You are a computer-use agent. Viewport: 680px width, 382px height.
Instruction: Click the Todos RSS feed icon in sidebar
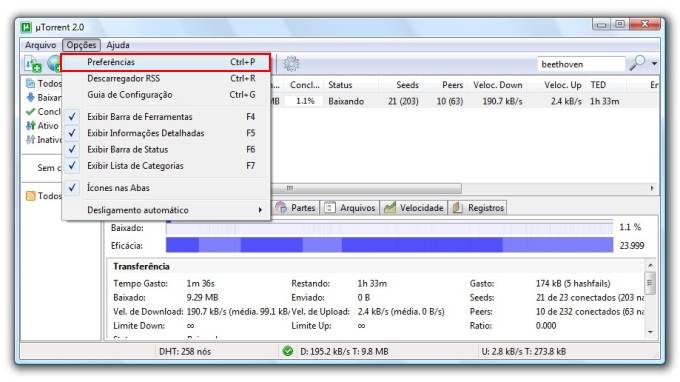[x=30, y=196]
